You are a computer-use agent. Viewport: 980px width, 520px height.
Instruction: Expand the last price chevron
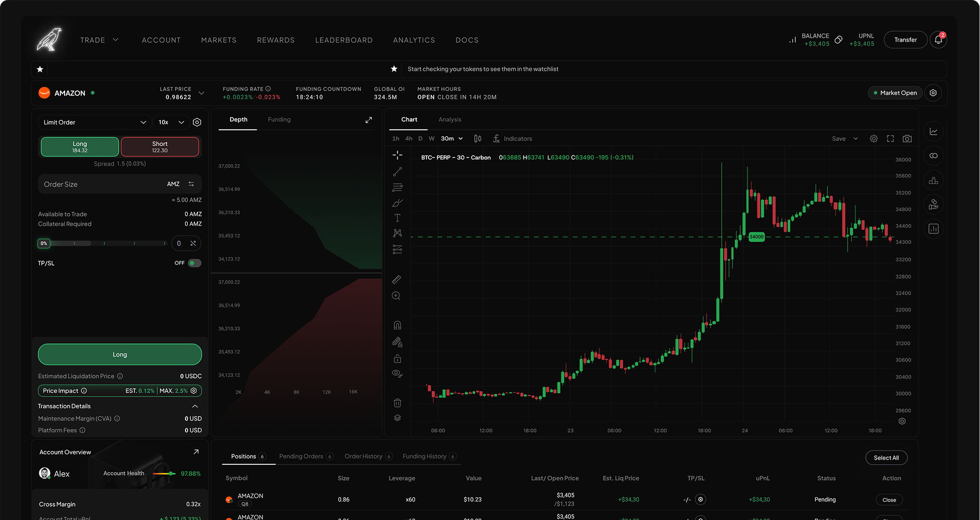[202, 93]
